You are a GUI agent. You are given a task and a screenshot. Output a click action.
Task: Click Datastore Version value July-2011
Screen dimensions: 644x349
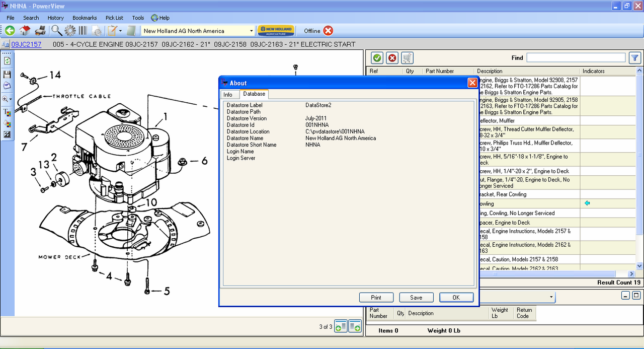(x=316, y=118)
